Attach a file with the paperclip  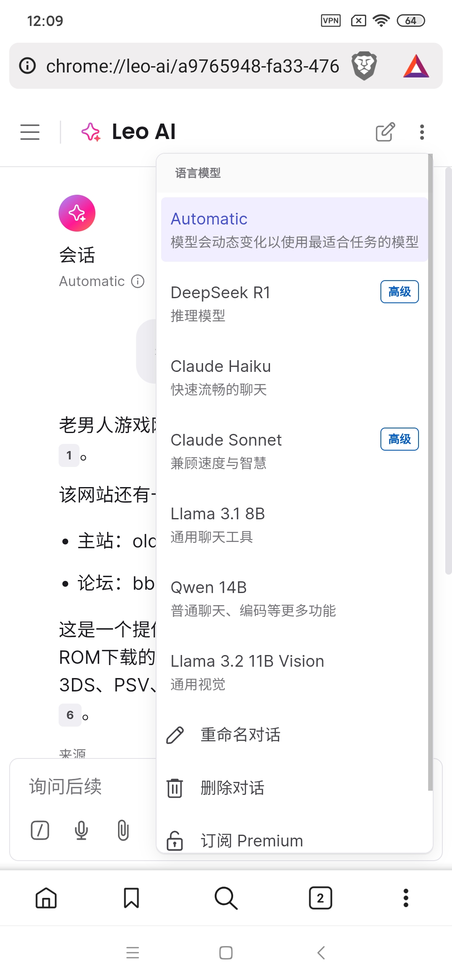pyautogui.click(x=123, y=830)
